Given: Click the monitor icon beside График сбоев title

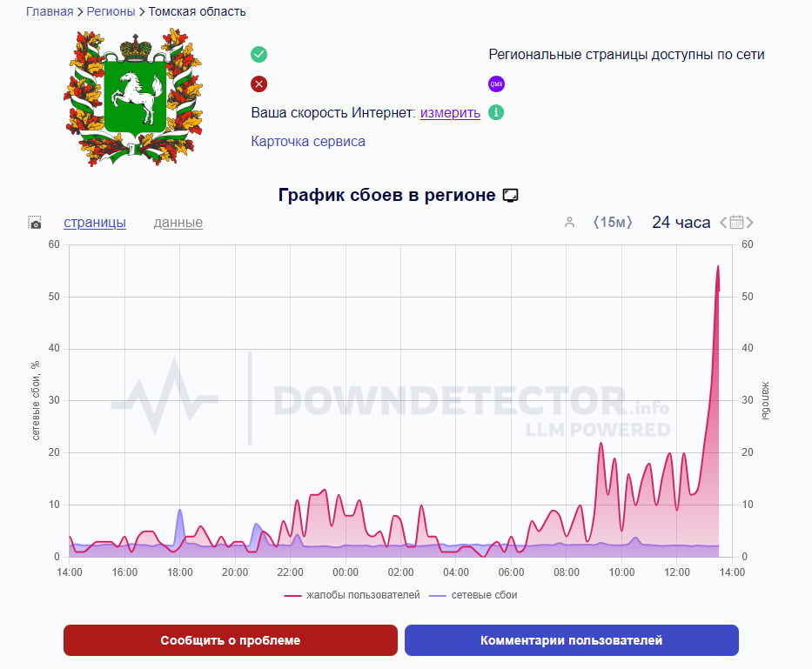Looking at the screenshot, I should tap(511, 195).
